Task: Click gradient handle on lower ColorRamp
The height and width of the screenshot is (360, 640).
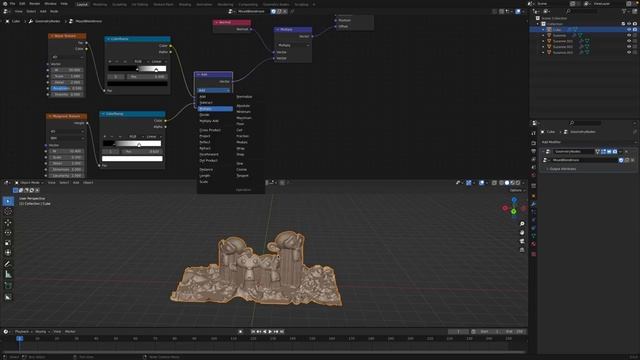Action: [x=139, y=145]
